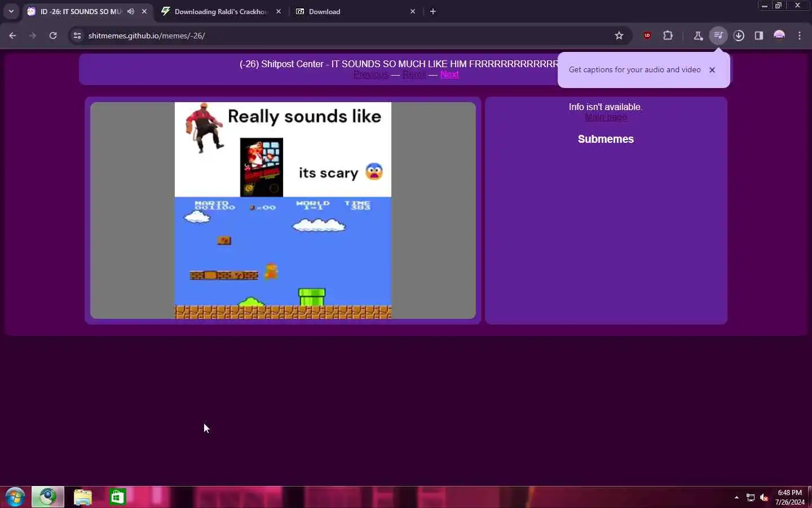Play the Mario meme video
The width and height of the screenshot is (812, 508).
(283, 211)
